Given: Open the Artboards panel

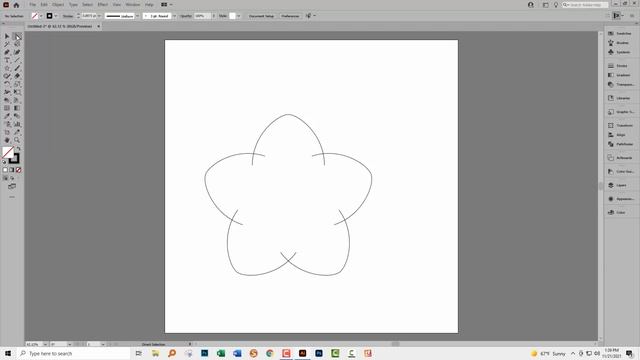Looking at the screenshot, I should 620,158.
